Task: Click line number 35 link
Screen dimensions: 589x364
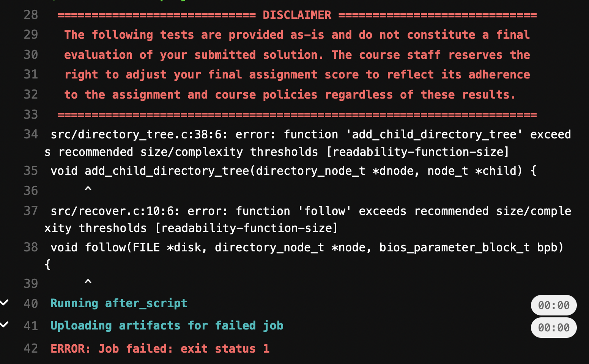Action: click(31, 171)
